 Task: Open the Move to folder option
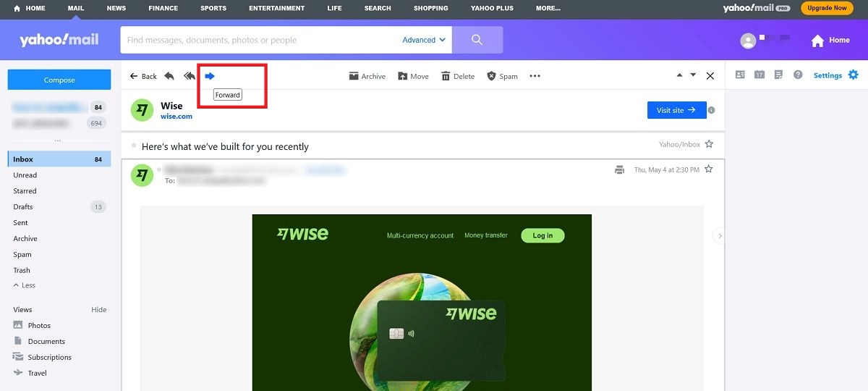[x=413, y=76]
